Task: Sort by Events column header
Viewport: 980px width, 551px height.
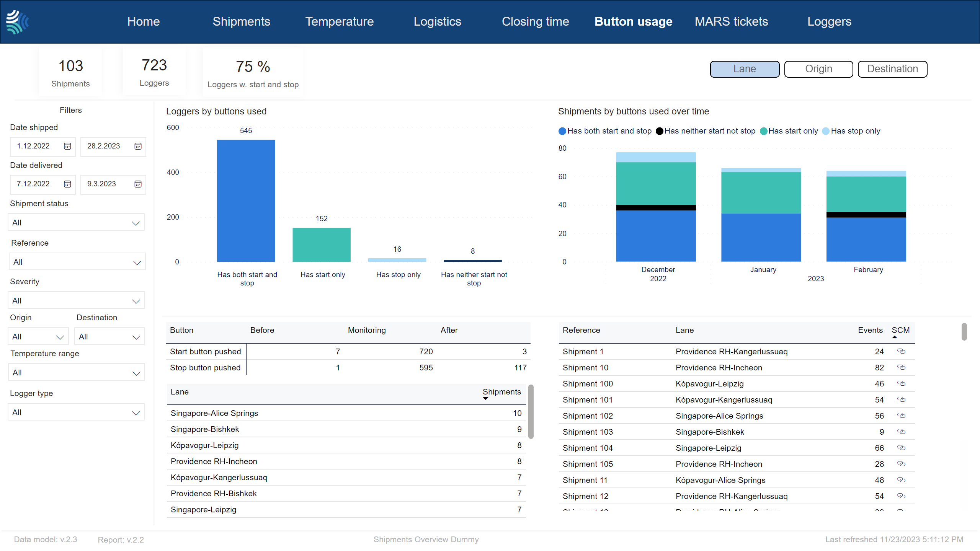Action: 870,330
